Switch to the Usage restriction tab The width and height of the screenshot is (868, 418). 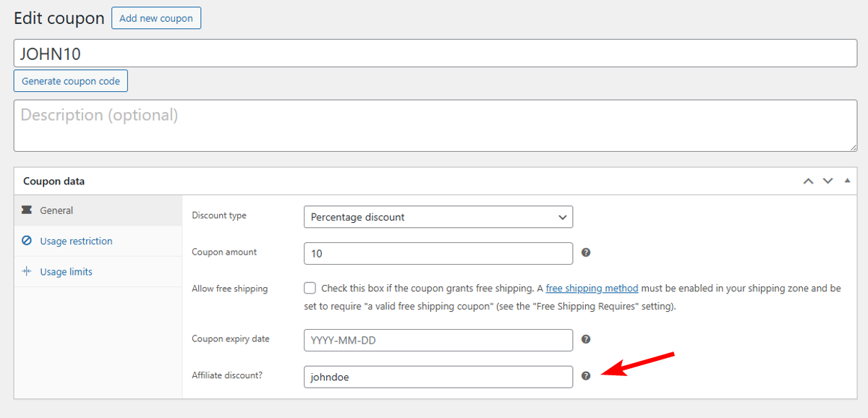pos(76,241)
